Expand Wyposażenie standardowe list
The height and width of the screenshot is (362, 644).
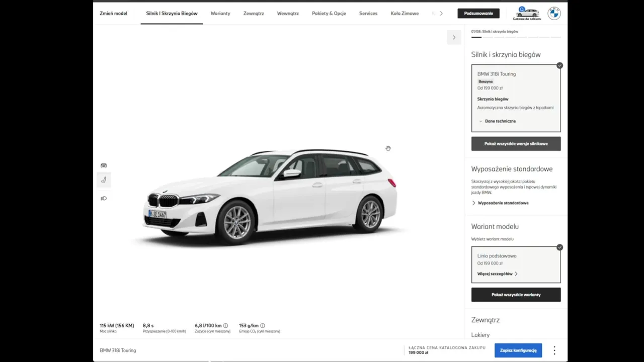click(500, 203)
